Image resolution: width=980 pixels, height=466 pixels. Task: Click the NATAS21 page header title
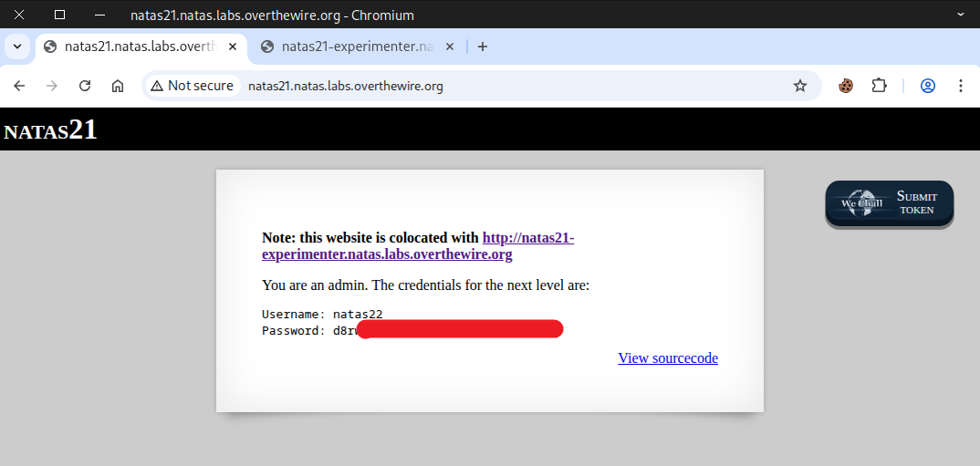coord(50,130)
